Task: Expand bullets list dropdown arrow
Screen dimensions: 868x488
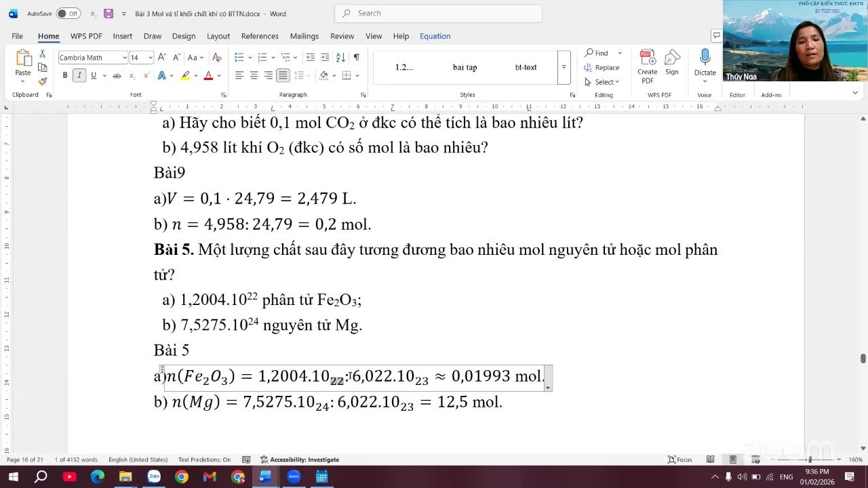Action: 250,58
